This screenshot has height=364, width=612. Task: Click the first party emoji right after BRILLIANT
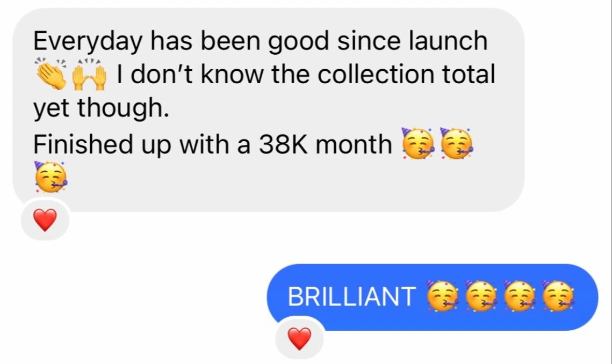coord(443,296)
